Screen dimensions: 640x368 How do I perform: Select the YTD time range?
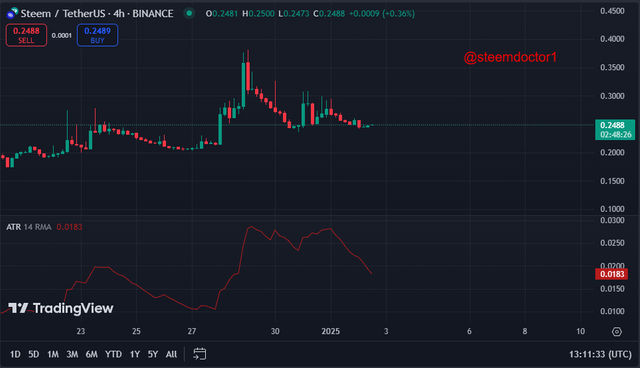[113, 354]
